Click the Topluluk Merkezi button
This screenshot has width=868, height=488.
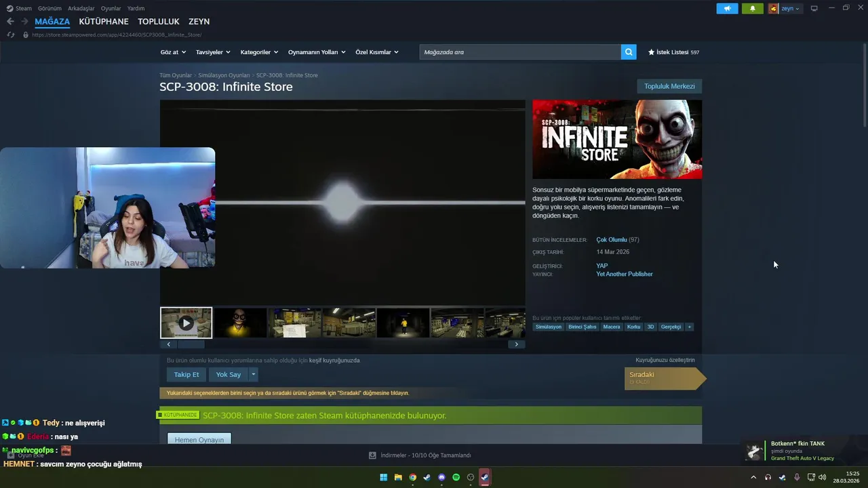tap(669, 86)
